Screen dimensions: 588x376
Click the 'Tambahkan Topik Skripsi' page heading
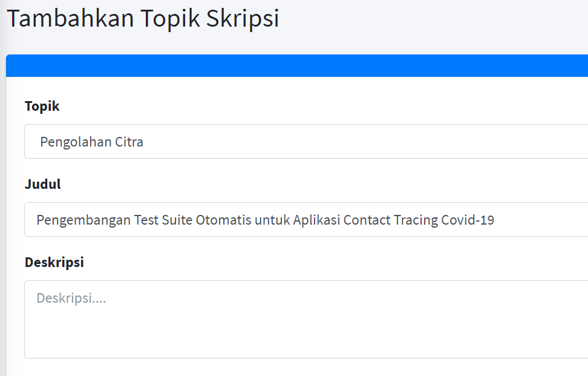click(x=143, y=18)
